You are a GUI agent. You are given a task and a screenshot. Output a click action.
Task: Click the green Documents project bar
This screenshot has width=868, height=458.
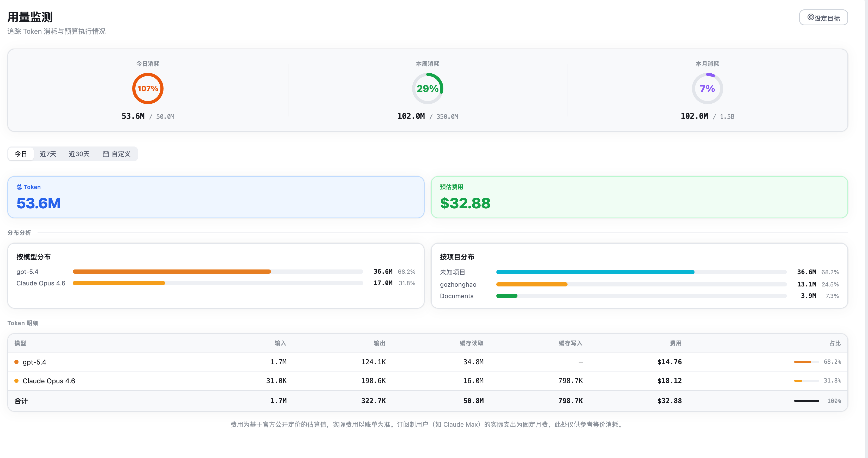(507, 296)
